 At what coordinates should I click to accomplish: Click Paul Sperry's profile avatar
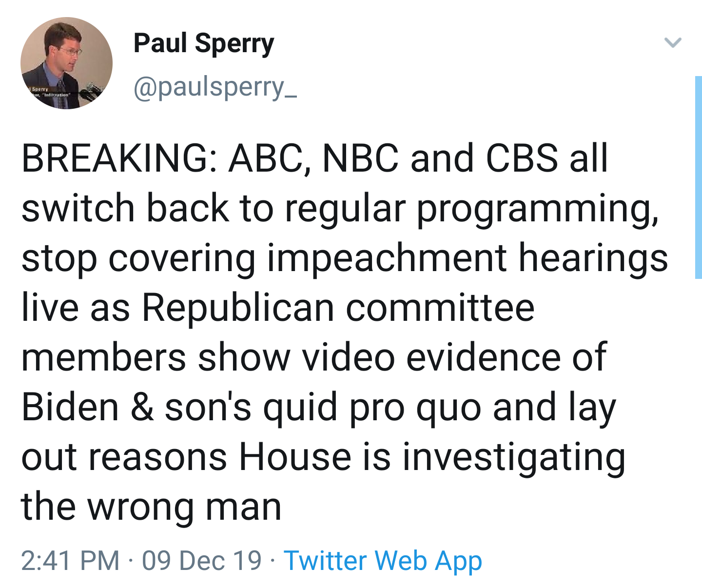tap(66, 63)
